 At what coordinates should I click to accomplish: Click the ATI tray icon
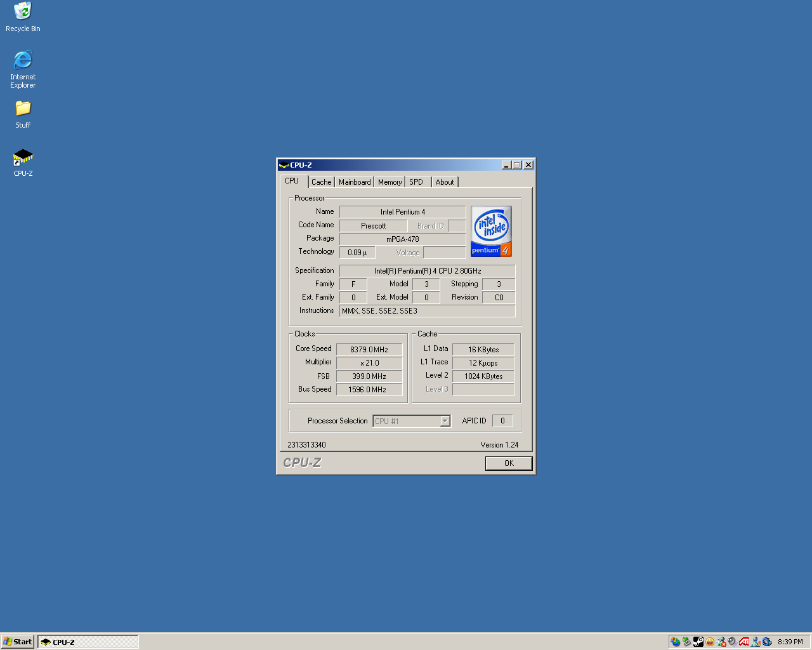[x=744, y=642]
